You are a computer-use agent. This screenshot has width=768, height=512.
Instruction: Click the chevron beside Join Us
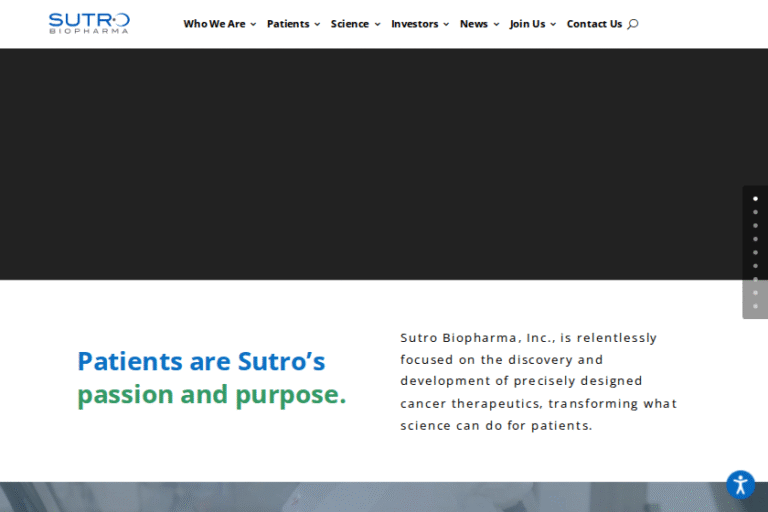pos(553,24)
